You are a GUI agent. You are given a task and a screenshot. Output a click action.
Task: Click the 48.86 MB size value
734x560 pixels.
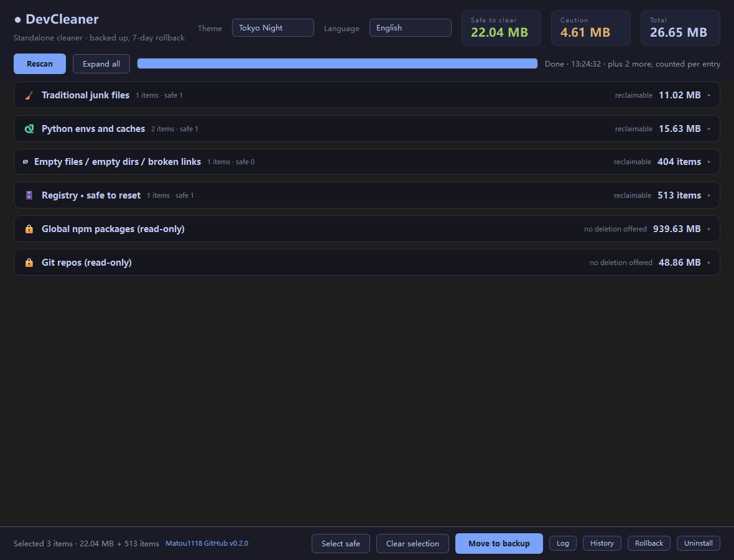click(x=680, y=263)
